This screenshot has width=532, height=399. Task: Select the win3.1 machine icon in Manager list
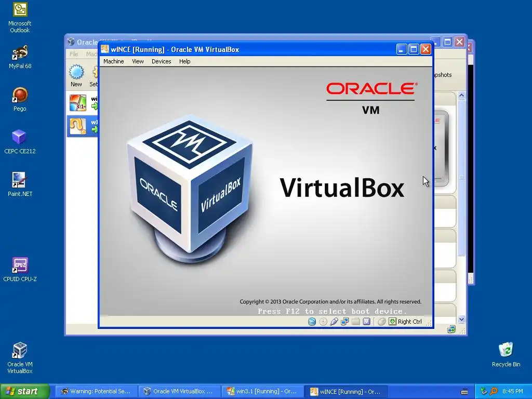tap(78, 103)
